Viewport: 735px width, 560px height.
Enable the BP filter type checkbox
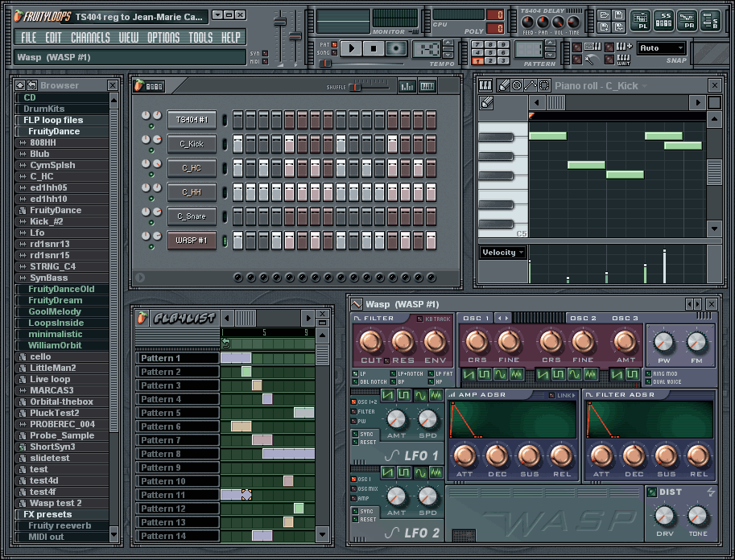pyautogui.click(x=393, y=382)
